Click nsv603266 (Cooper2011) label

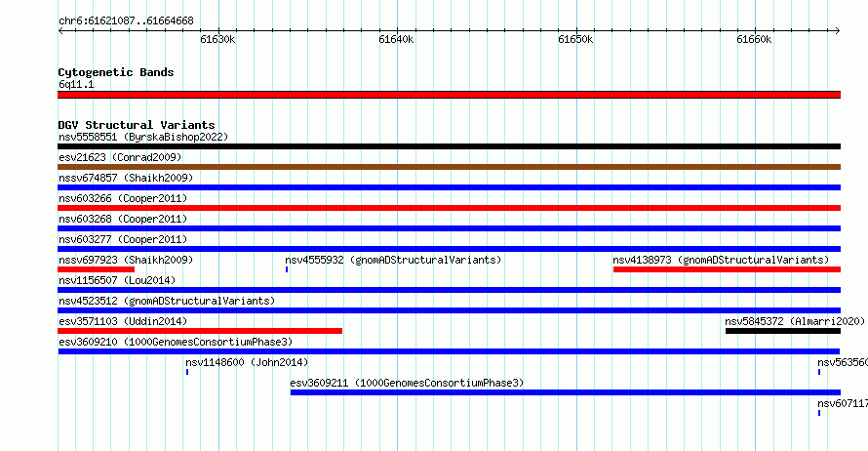point(123,198)
